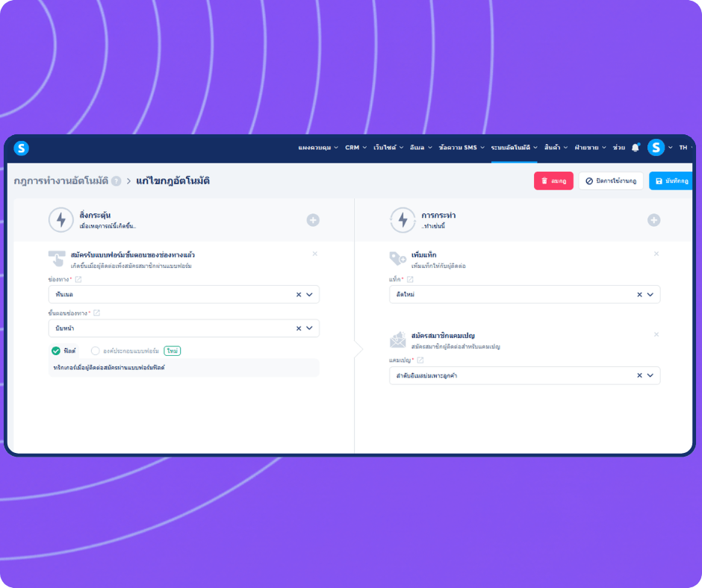Click the red ลบกฎ delete button
This screenshot has height=588, width=702.
[x=553, y=181]
